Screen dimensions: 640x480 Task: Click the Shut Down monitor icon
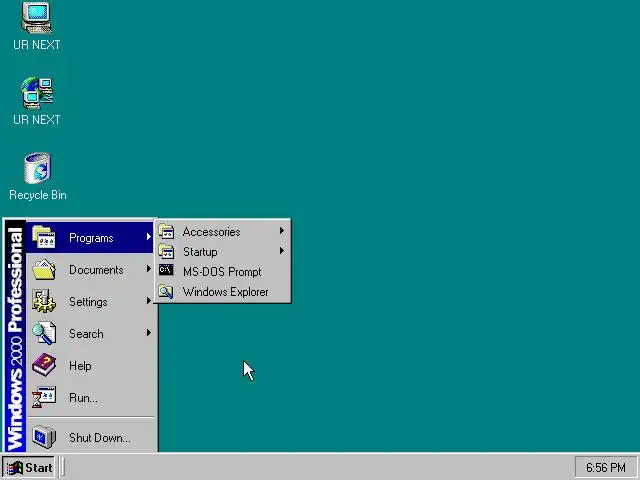coord(44,437)
